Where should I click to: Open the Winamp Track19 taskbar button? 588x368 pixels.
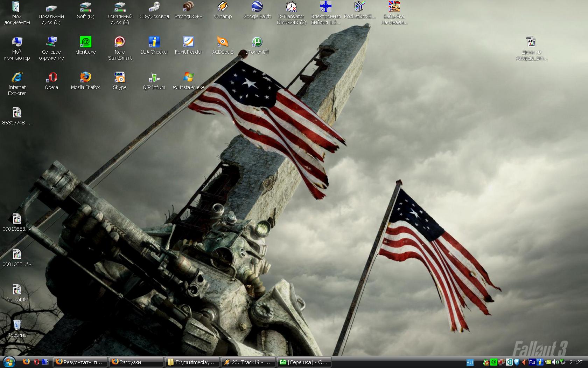point(248,362)
